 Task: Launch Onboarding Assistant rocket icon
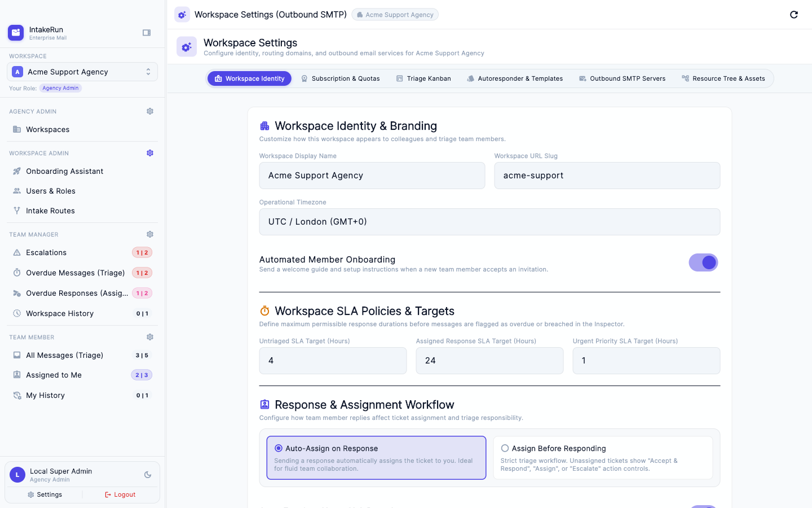tap(17, 171)
